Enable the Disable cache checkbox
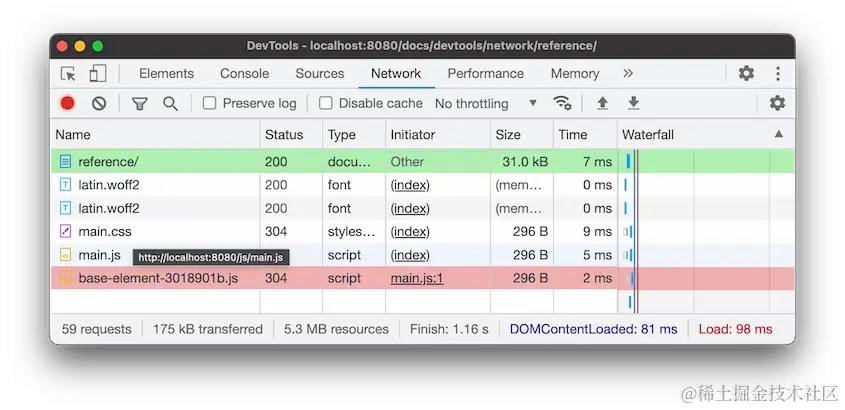 (325, 103)
